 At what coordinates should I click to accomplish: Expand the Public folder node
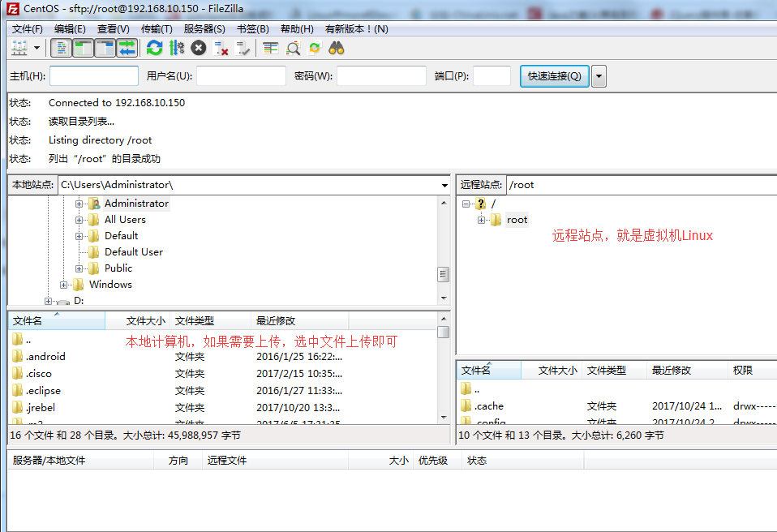click(x=79, y=268)
